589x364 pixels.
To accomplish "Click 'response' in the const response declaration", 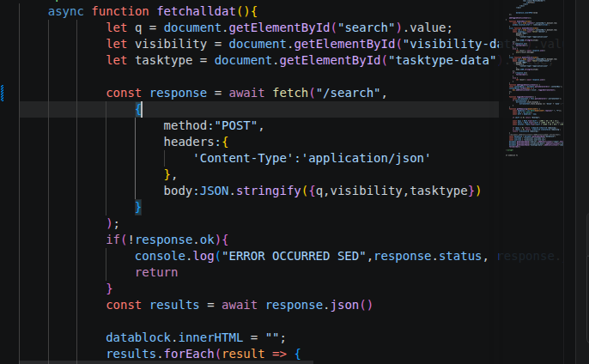I will tap(178, 94).
